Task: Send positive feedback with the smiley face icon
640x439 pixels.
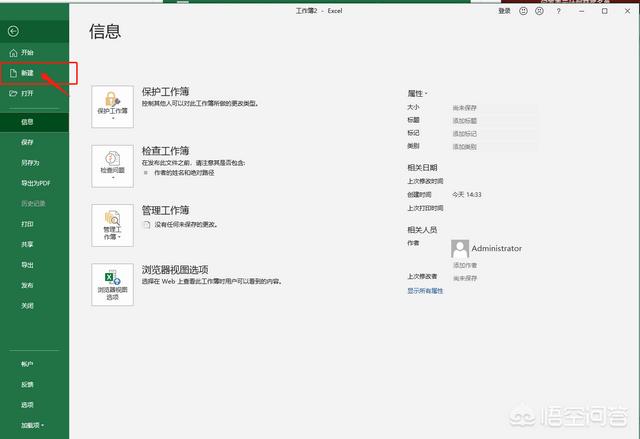Action: [x=522, y=11]
